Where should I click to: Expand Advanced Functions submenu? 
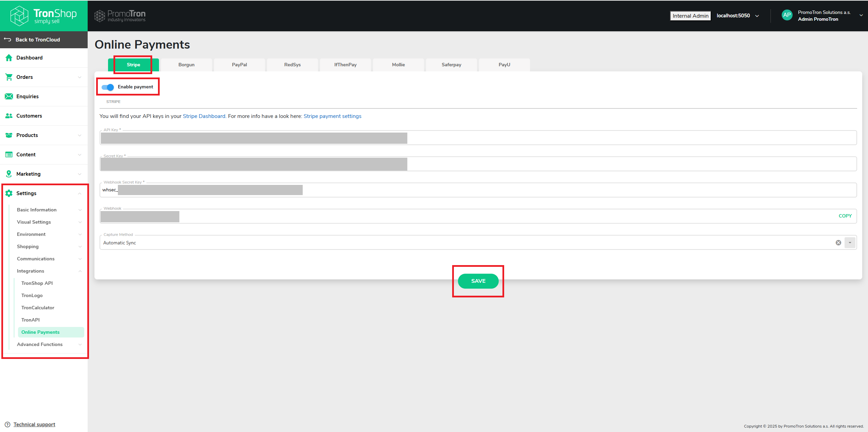(80, 345)
